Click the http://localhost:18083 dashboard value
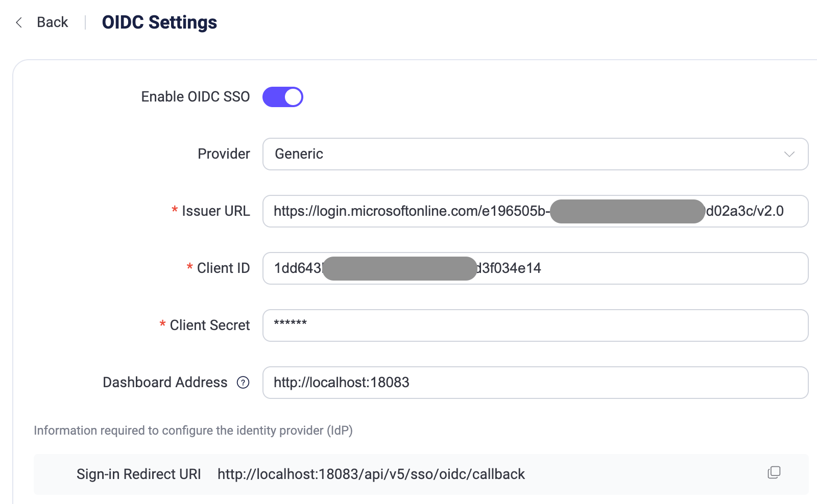Viewport: 817px width, 504px height. pos(342,383)
